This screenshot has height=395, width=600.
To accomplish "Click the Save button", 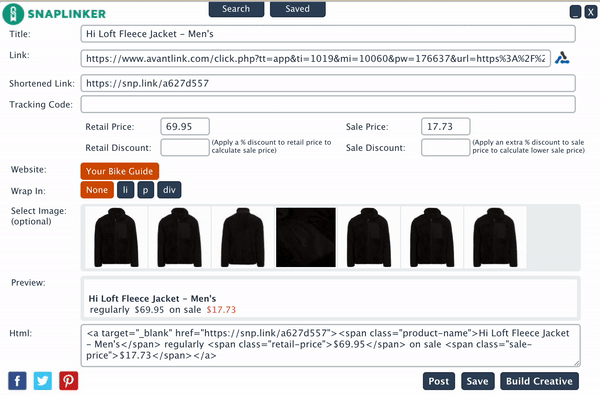I will point(478,381).
